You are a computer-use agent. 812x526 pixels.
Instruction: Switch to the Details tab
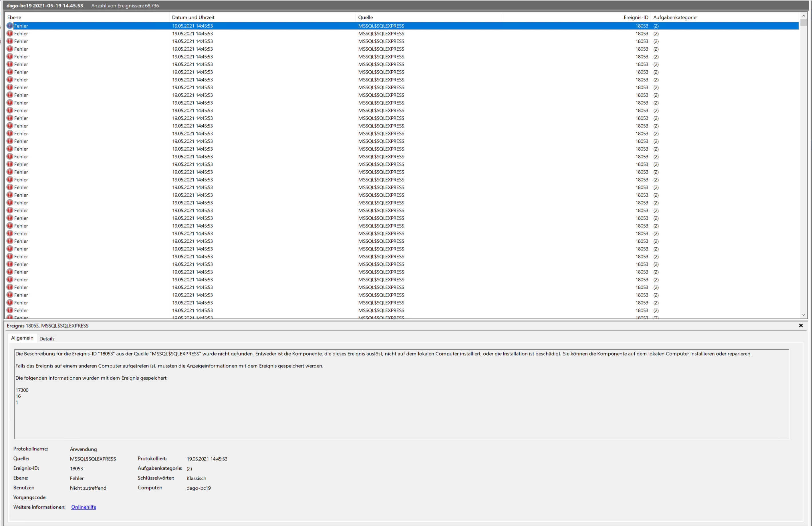pos(47,338)
